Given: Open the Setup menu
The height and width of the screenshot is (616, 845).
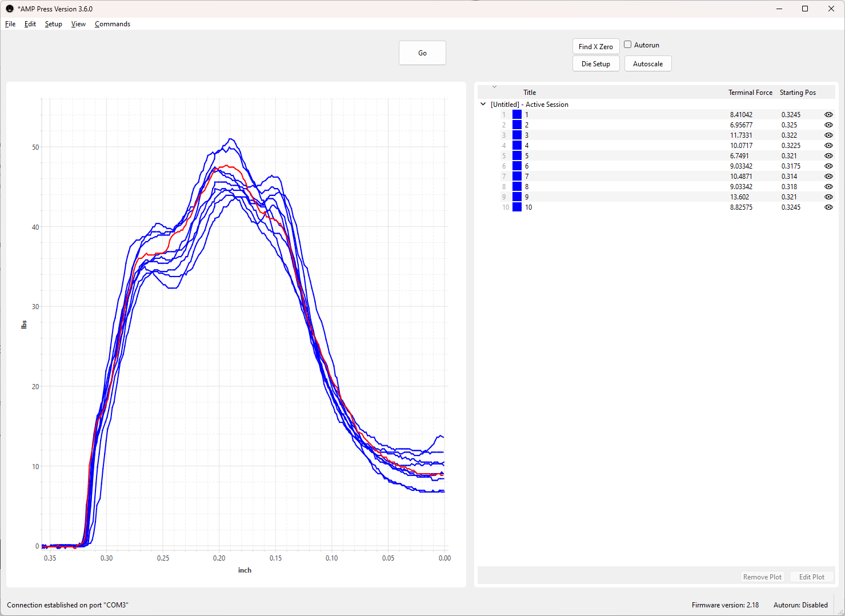Looking at the screenshot, I should click(54, 24).
